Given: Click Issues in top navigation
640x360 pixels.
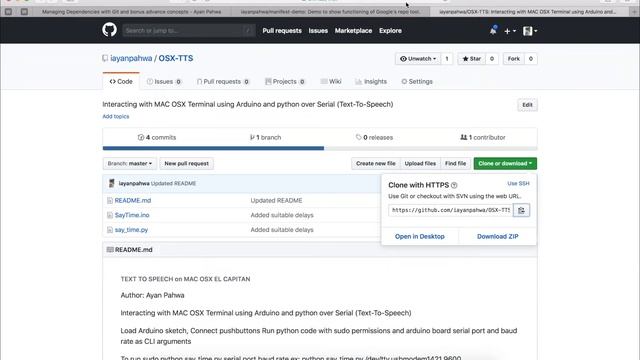Looking at the screenshot, I should [x=318, y=31].
